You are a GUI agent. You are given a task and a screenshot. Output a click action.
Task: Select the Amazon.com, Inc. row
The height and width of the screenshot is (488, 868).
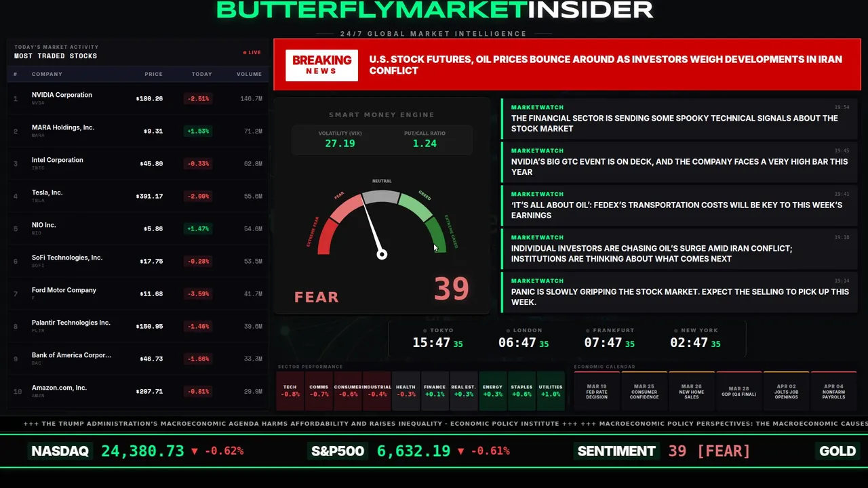click(138, 391)
